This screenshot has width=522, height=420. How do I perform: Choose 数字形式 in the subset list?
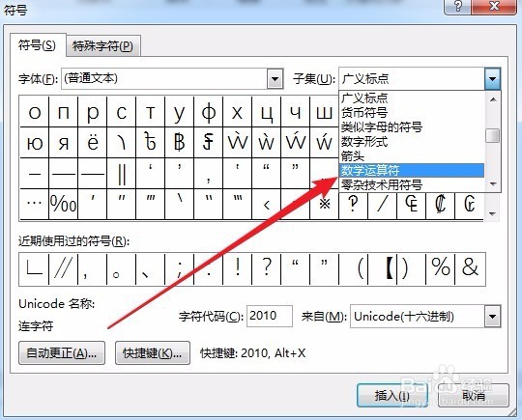coord(412,141)
